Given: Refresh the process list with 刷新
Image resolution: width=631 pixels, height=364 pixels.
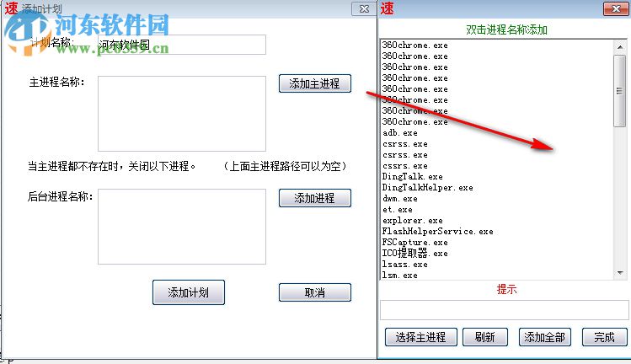Looking at the screenshot, I should click(x=485, y=337).
